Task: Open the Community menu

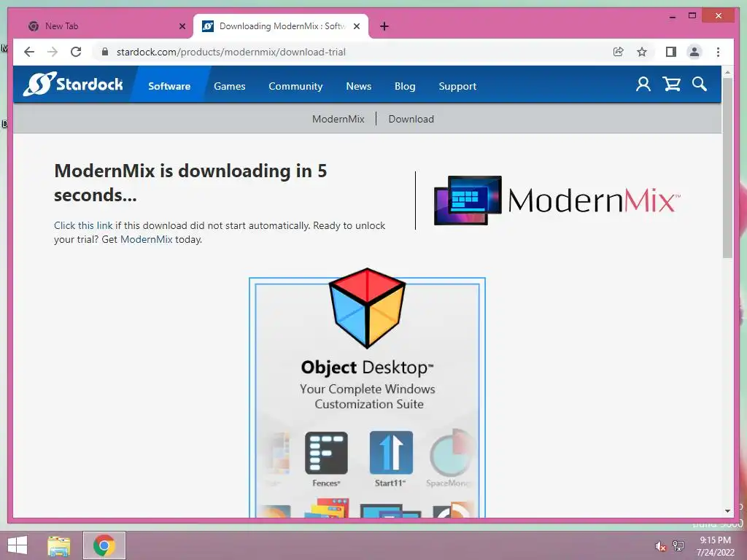Action: click(295, 86)
